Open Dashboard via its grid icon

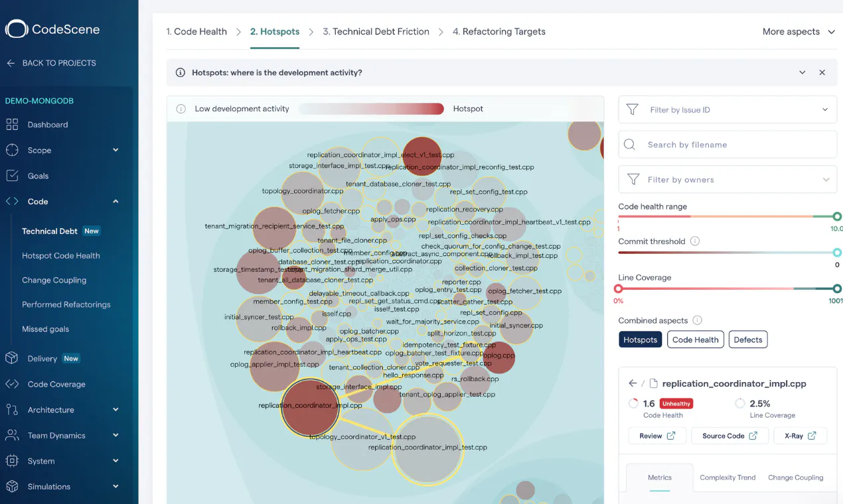(x=12, y=125)
